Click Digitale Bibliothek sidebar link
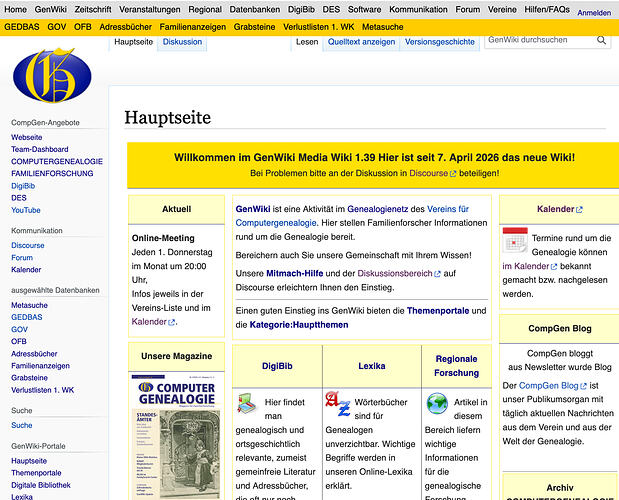The height and width of the screenshot is (500, 619). coord(41,485)
